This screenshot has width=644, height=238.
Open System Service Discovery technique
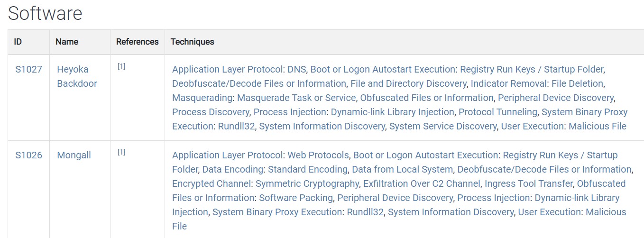click(x=443, y=126)
